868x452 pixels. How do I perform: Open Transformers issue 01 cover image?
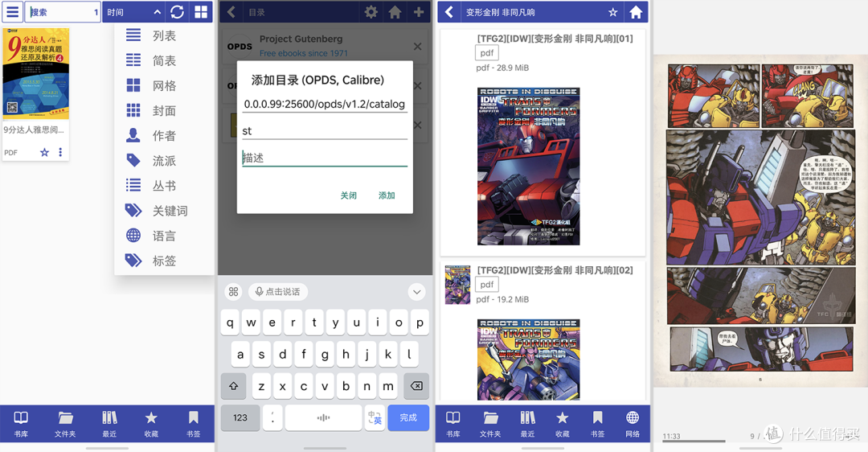click(x=529, y=166)
